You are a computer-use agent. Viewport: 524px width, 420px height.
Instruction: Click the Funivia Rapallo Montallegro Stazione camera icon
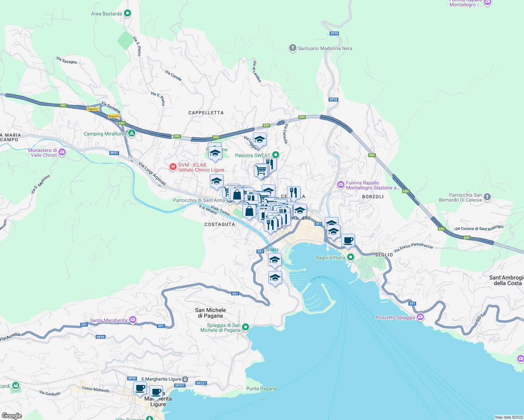click(x=340, y=185)
